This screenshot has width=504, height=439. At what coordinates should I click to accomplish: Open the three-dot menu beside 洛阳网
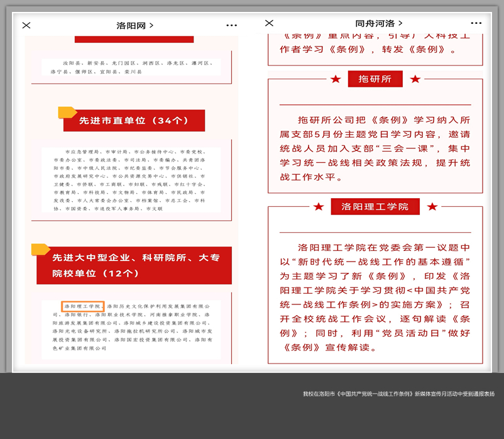[x=231, y=26]
